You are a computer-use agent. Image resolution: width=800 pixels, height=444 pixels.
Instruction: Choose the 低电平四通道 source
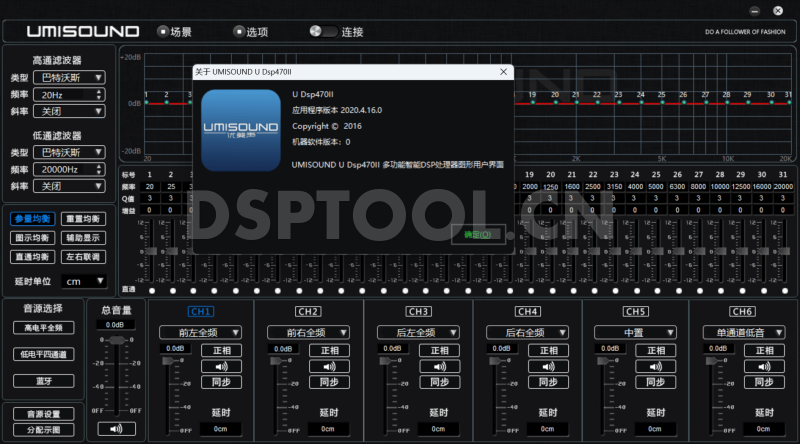pos(44,354)
